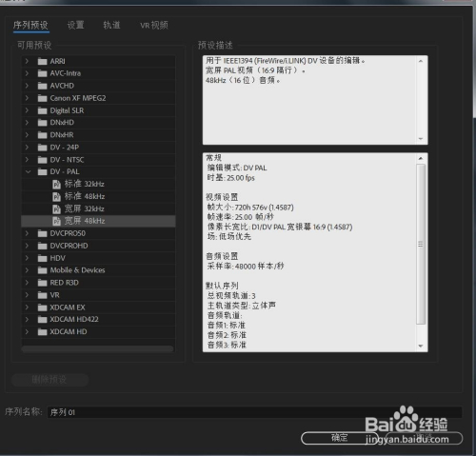Click the XDCAM EX folder icon
476x456 pixels.
42,307
